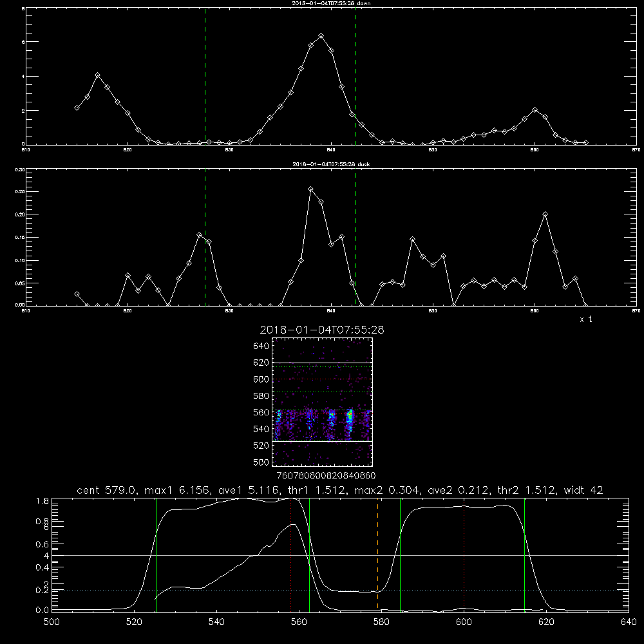This screenshot has height=644, width=644.
Task: Click the right green dashed line in dawn plot
Action: pyautogui.click(x=355, y=76)
